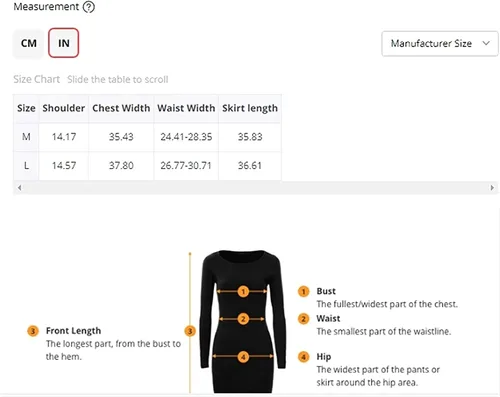Click the Skirt length column header
500x397 pixels.
pos(250,108)
